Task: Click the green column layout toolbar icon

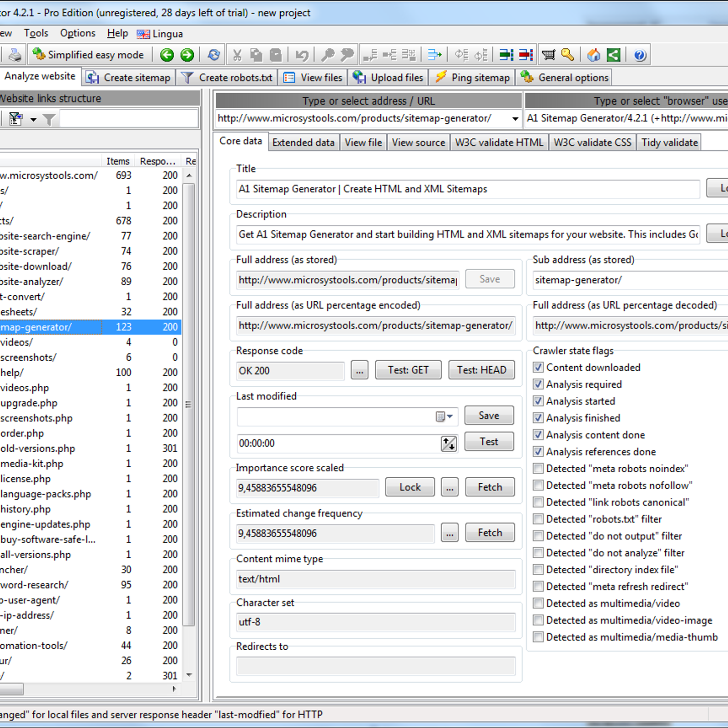Action: pyautogui.click(x=506, y=55)
